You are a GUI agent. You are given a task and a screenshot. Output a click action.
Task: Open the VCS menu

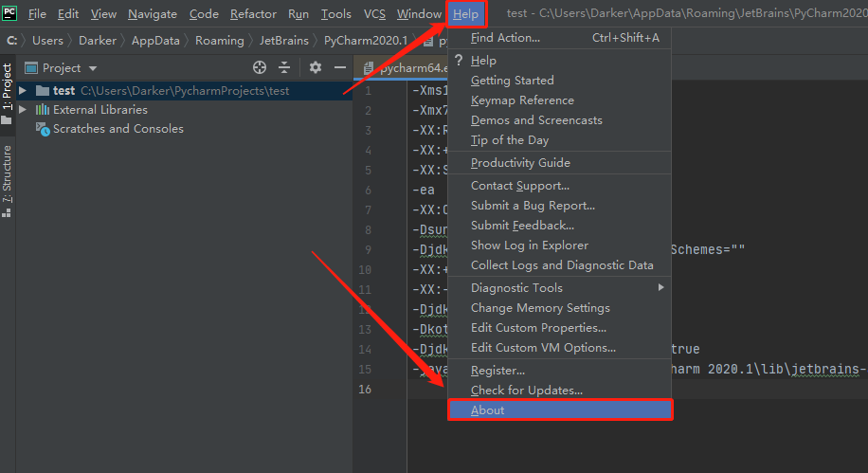(x=374, y=14)
